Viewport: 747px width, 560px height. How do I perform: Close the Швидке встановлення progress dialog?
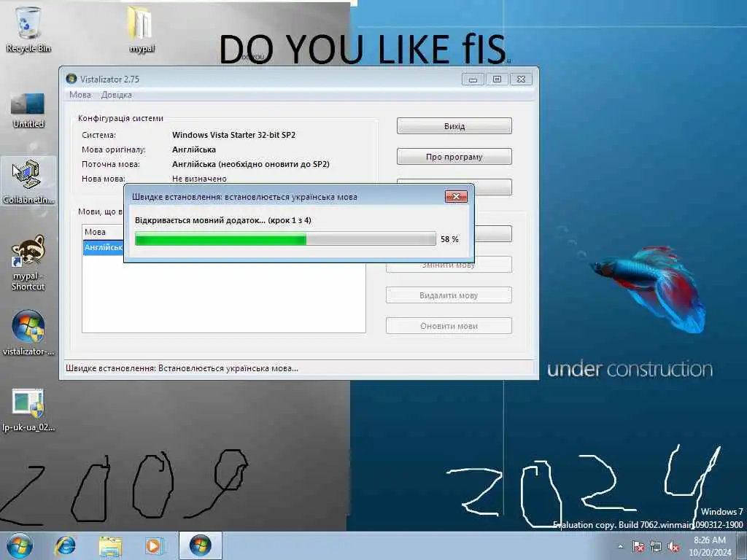pos(456,197)
